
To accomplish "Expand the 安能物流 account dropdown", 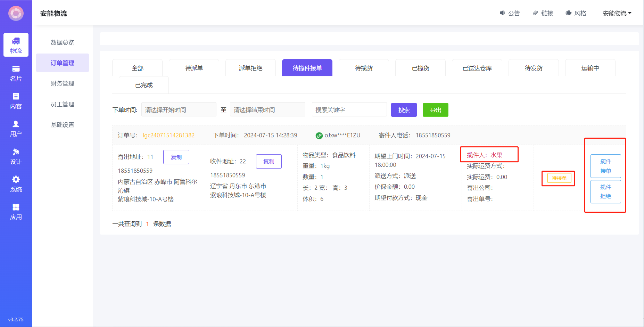I will point(617,13).
